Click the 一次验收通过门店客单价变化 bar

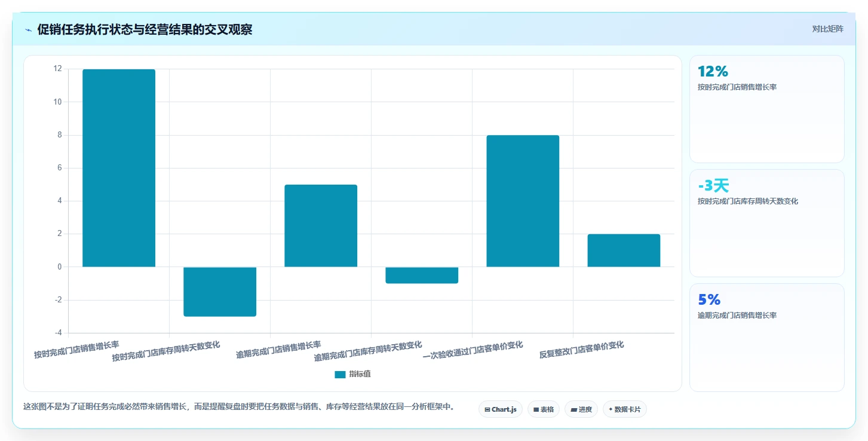click(x=523, y=201)
